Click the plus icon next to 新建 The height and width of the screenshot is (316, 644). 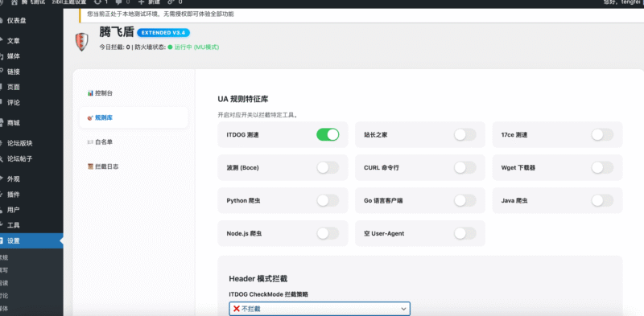click(142, 2)
